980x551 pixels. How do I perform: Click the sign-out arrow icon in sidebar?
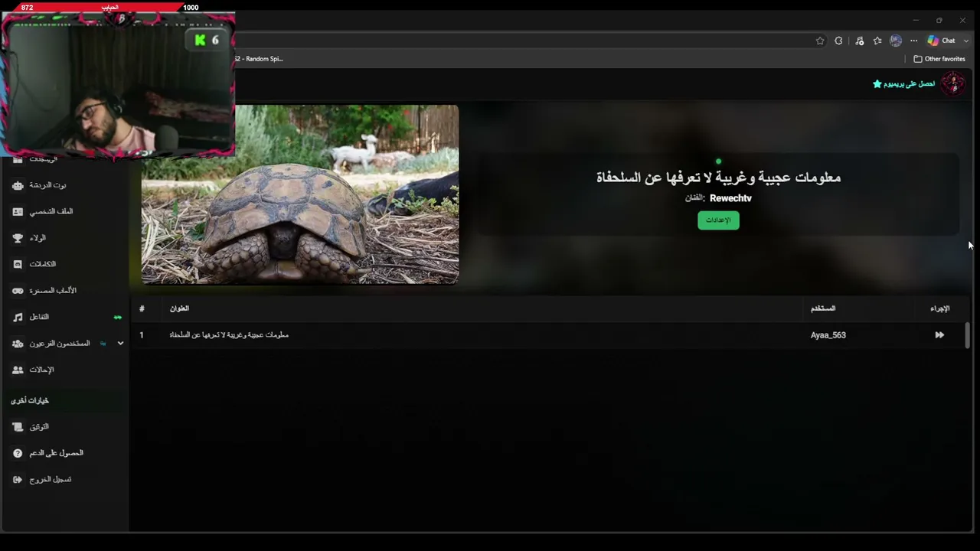tap(18, 480)
